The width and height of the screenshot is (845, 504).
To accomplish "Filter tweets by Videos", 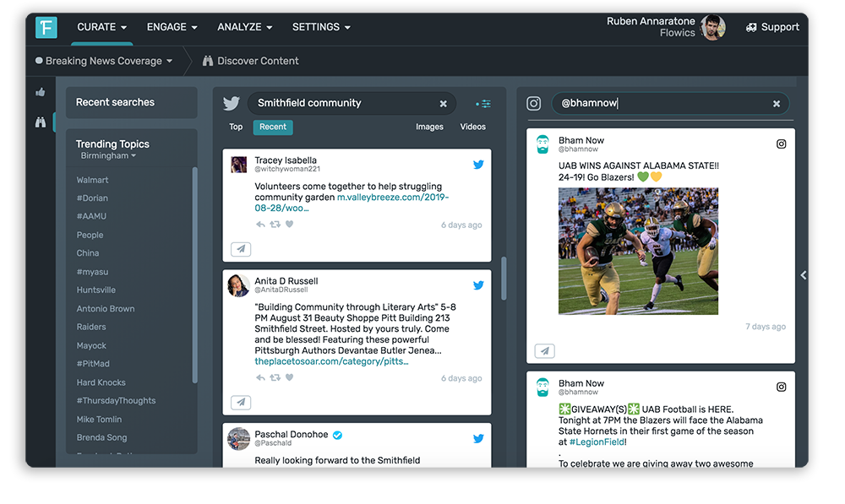I will [x=472, y=127].
